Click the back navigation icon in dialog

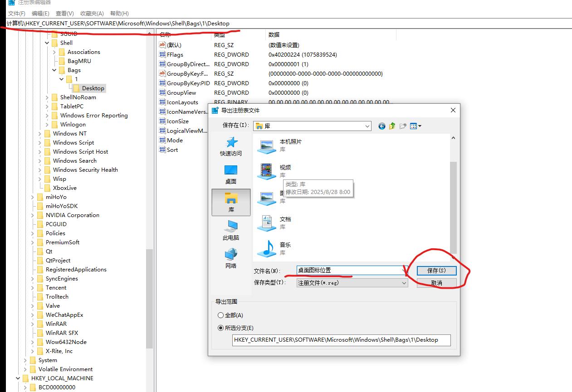382,126
